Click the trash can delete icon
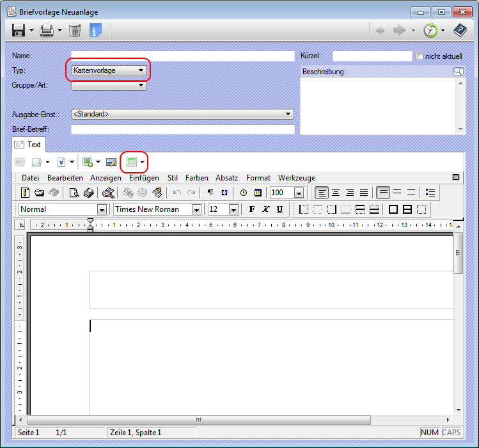This screenshot has width=479, height=448. (75, 30)
